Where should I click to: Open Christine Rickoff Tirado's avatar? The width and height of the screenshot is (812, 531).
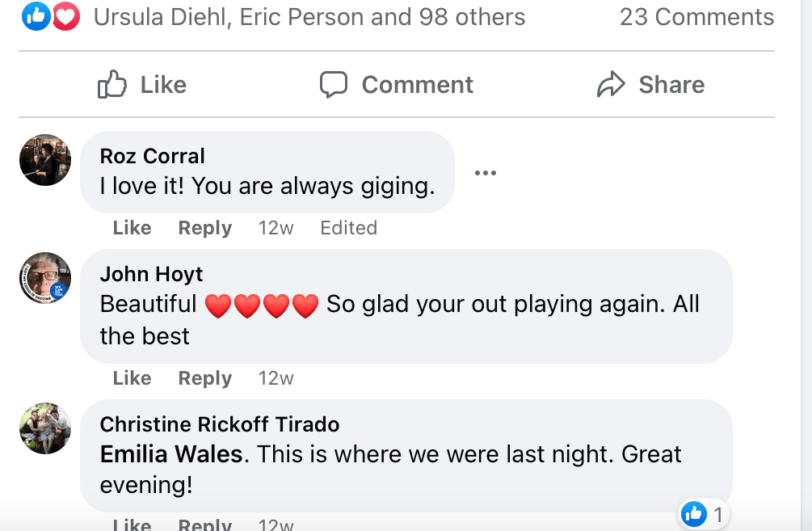pos(45,428)
